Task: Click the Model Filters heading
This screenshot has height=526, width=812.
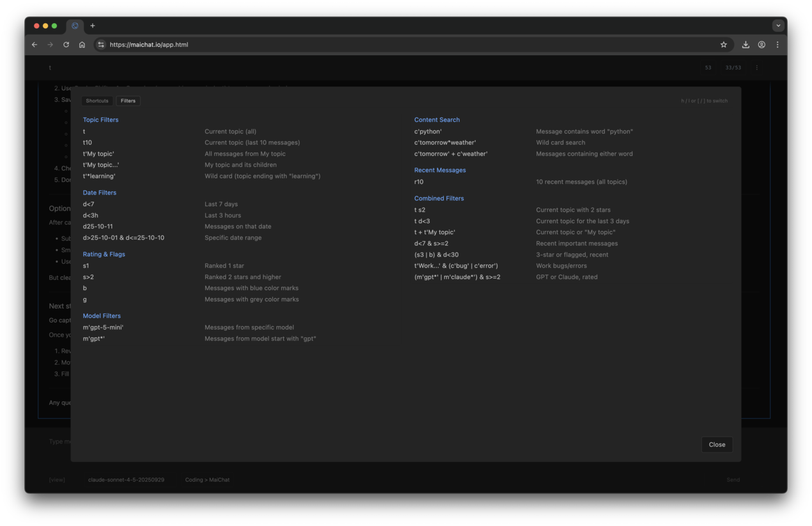Action: pos(102,316)
